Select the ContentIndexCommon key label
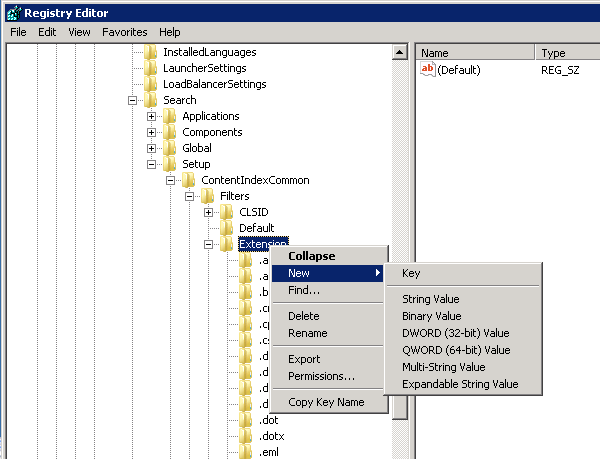 coord(255,180)
